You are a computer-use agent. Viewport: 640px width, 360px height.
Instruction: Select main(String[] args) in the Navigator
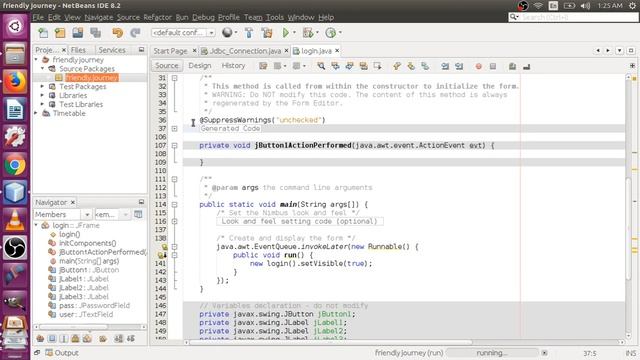[x=89, y=261]
